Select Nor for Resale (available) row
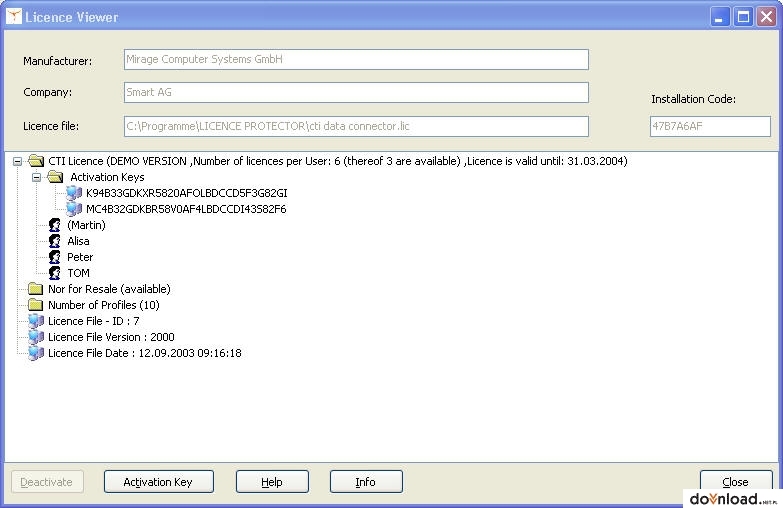783x508 pixels. [x=109, y=289]
